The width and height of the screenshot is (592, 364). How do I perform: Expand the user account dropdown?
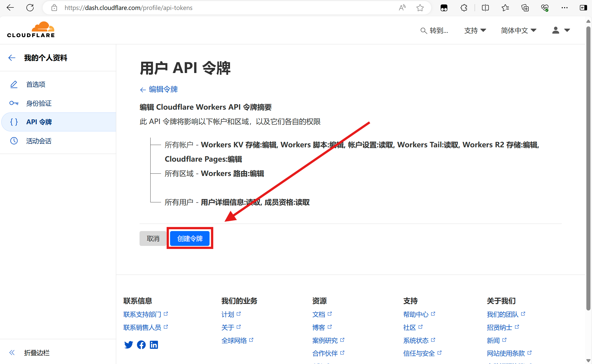(561, 30)
